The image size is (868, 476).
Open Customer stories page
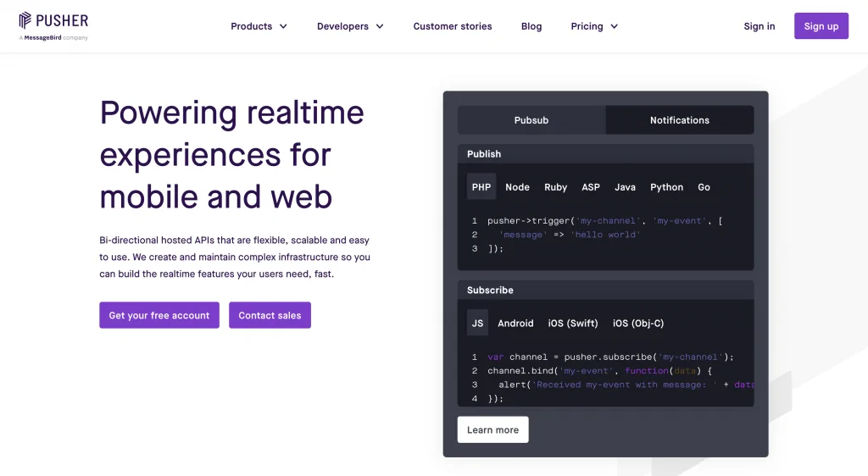coord(453,26)
